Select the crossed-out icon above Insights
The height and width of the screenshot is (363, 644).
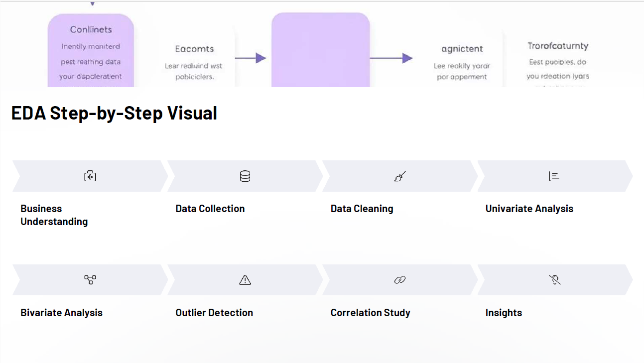(x=555, y=280)
